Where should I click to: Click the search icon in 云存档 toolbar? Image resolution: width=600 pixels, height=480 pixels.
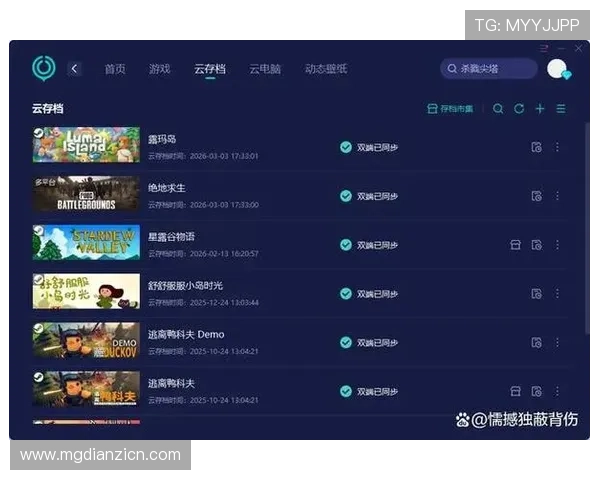pyautogui.click(x=498, y=109)
